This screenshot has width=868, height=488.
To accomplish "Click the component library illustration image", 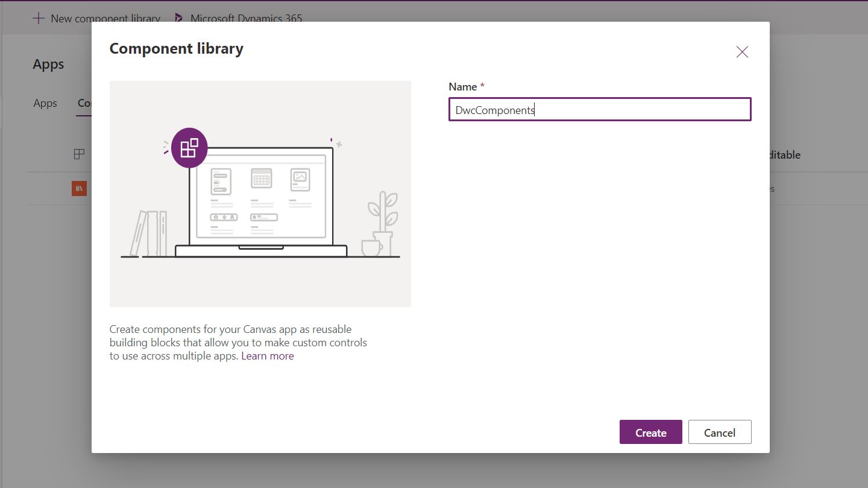I will tap(260, 194).
